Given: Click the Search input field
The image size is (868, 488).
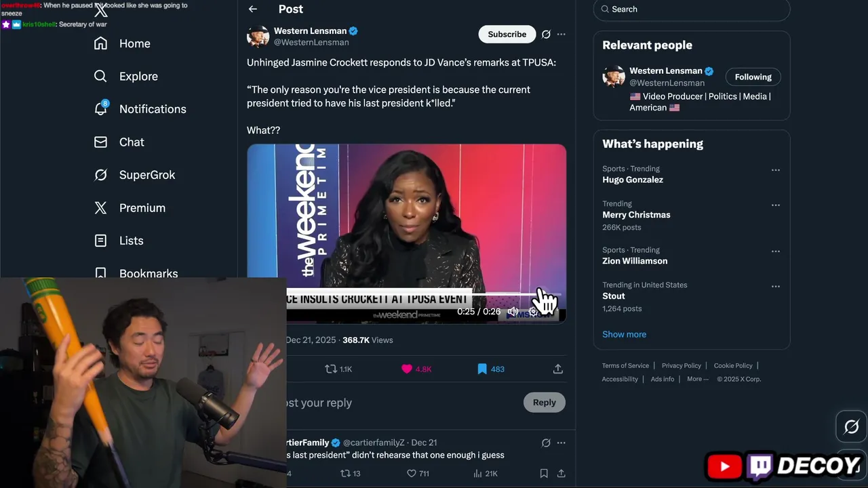Looking at the screenshot, I should point(692,9).
